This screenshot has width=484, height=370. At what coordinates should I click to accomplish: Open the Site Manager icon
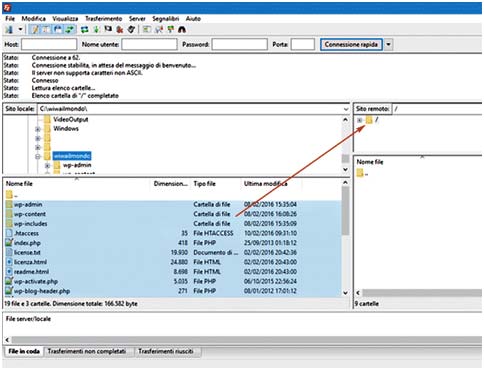pyautogui.click(x=9, y=30)
